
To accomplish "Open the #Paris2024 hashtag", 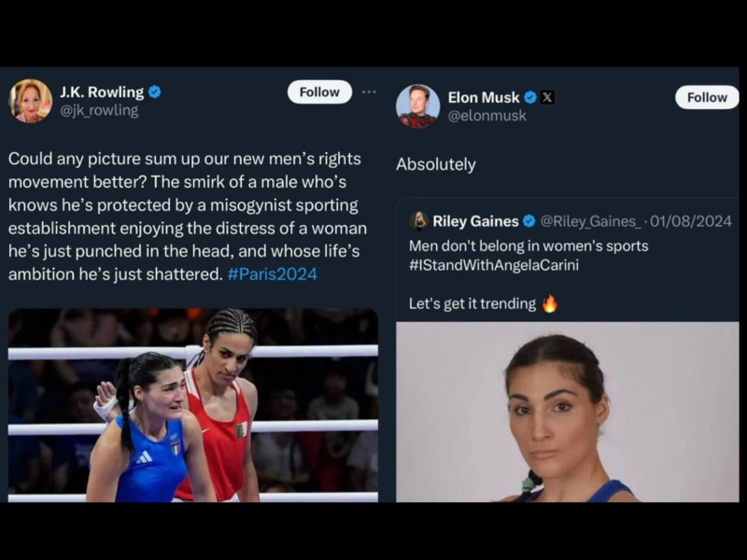I will (x=273, y=273).
